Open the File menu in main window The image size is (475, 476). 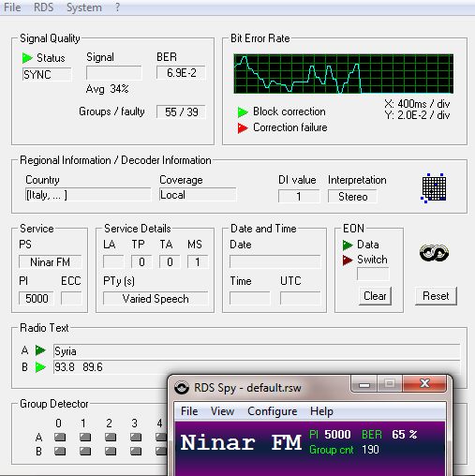pos(12,7)
